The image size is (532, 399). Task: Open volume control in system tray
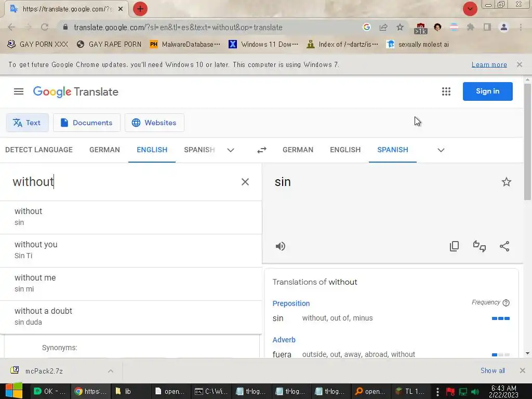tap(475, 392)
